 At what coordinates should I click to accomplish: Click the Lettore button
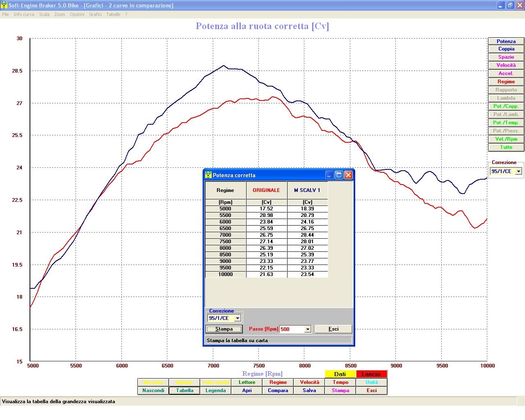(x=247, y=382)
